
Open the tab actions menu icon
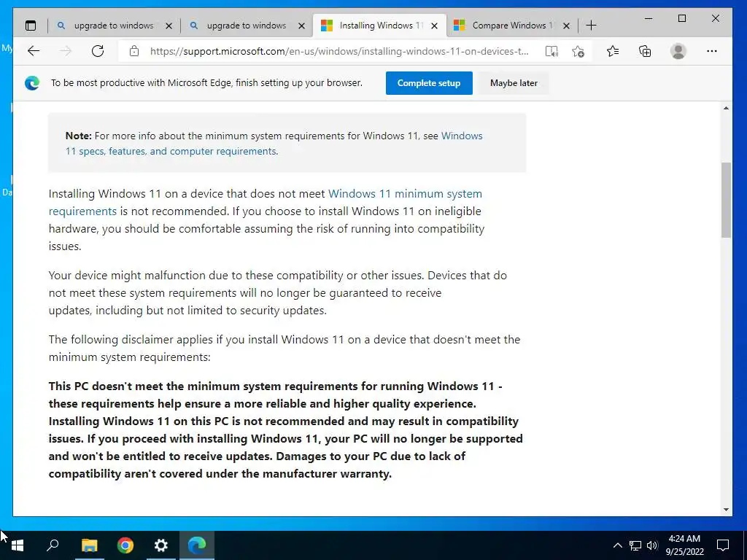(x=31, y=26)
